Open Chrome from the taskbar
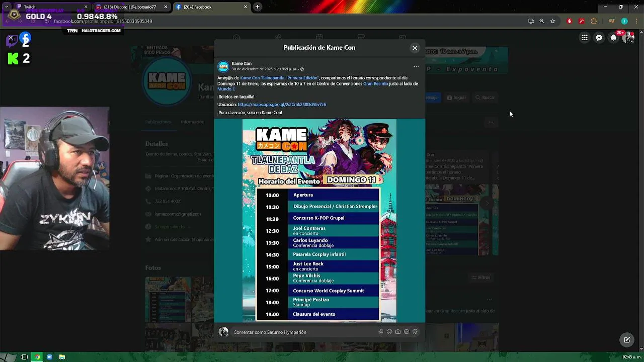The image size is (644, 362). pyautogui.click(x=37, y=357)
